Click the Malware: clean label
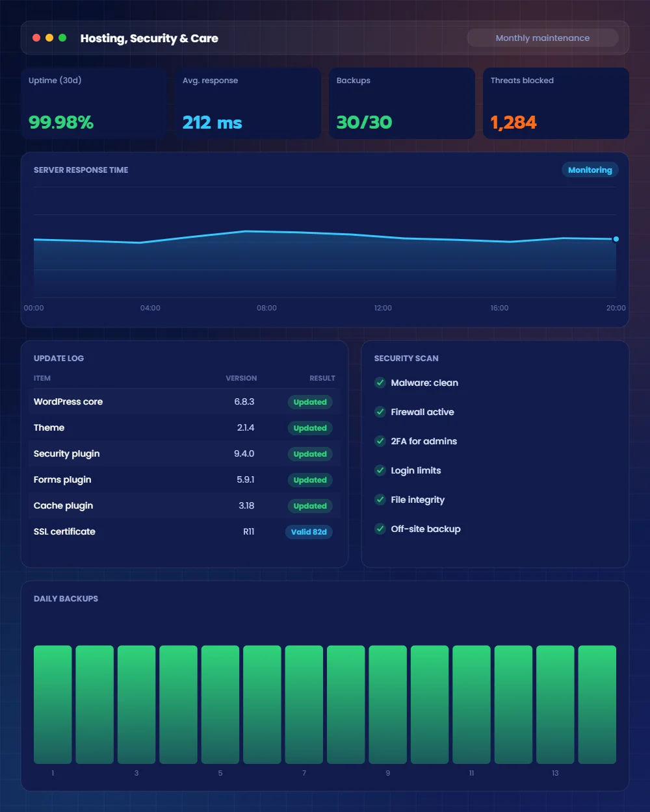The height and width of the screenshot is (812, 650). coord(424,383)
